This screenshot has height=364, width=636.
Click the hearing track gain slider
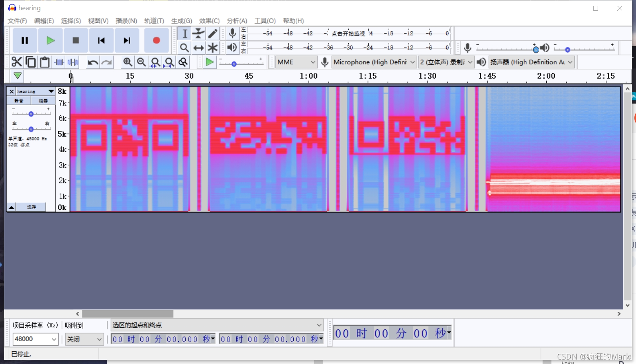point(31,114)
